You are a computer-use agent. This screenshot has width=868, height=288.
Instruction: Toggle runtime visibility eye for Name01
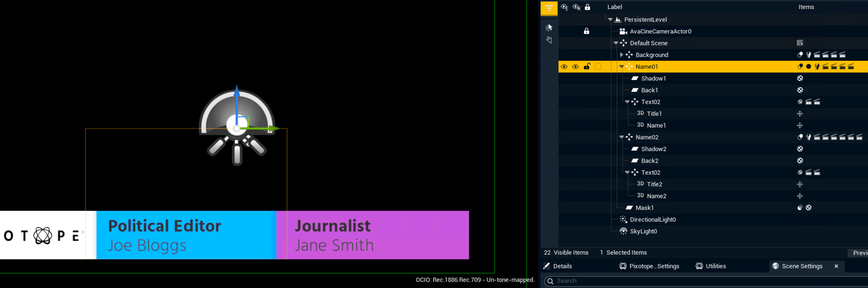tap(576, 66)
